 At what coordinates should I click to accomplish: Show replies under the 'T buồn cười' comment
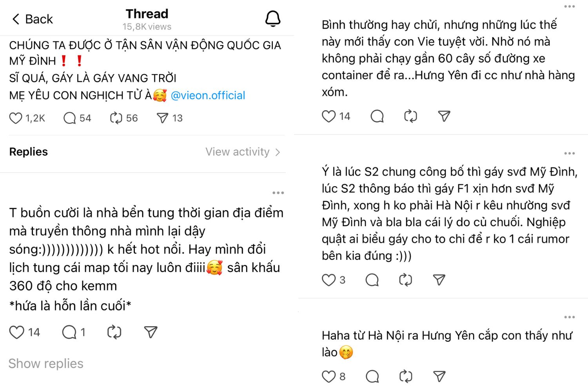(45, 363)
